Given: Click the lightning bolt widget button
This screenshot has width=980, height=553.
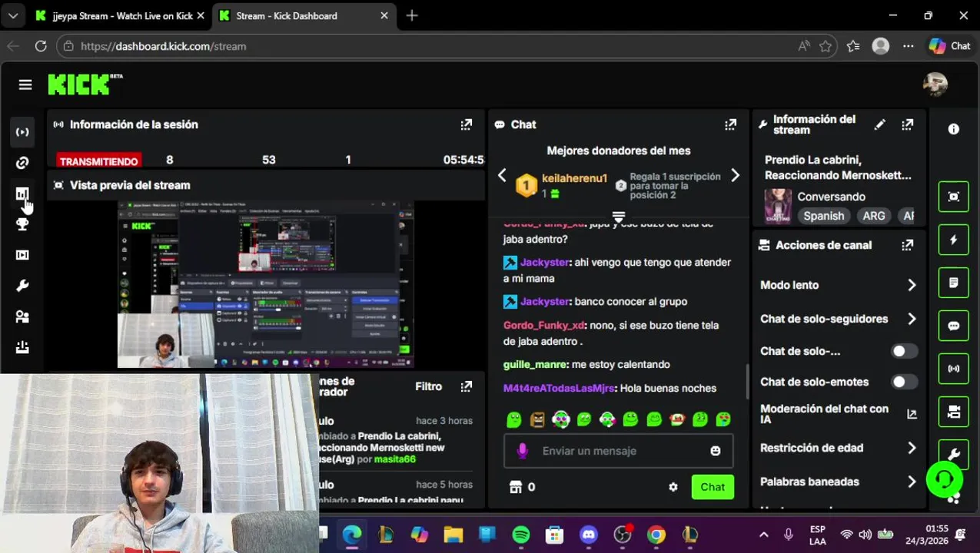Looking at the screenshot, I should [954, 240].
